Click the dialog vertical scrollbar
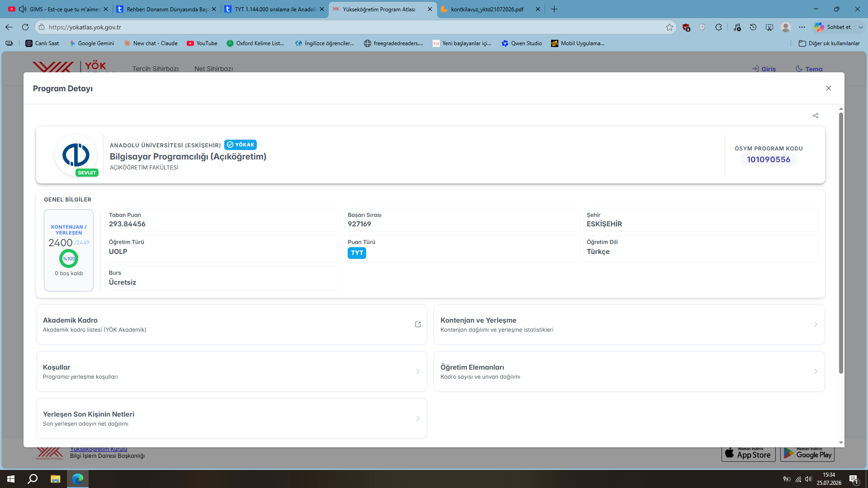 click(841, 243)
